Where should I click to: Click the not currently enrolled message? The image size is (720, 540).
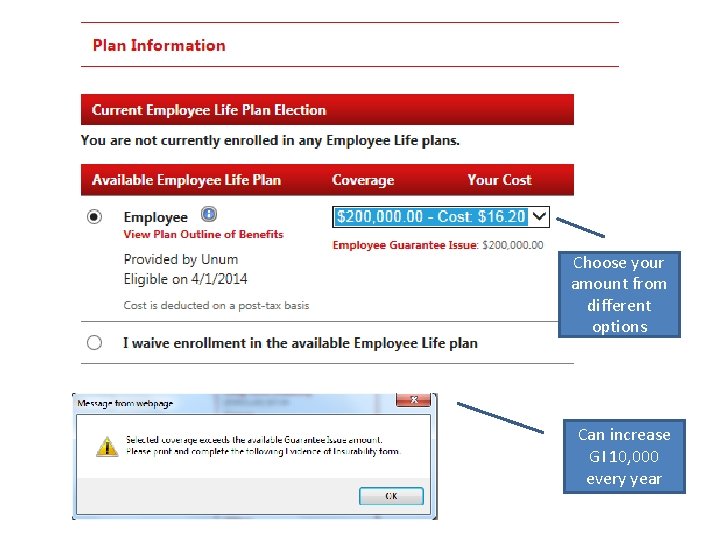pyautogui.click(x=270, y=141)
